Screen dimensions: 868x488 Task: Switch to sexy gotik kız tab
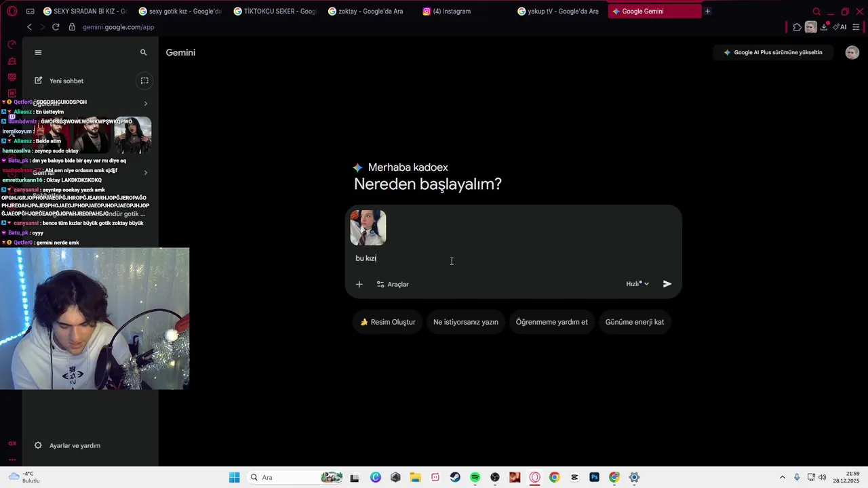[x=180, y=11]
